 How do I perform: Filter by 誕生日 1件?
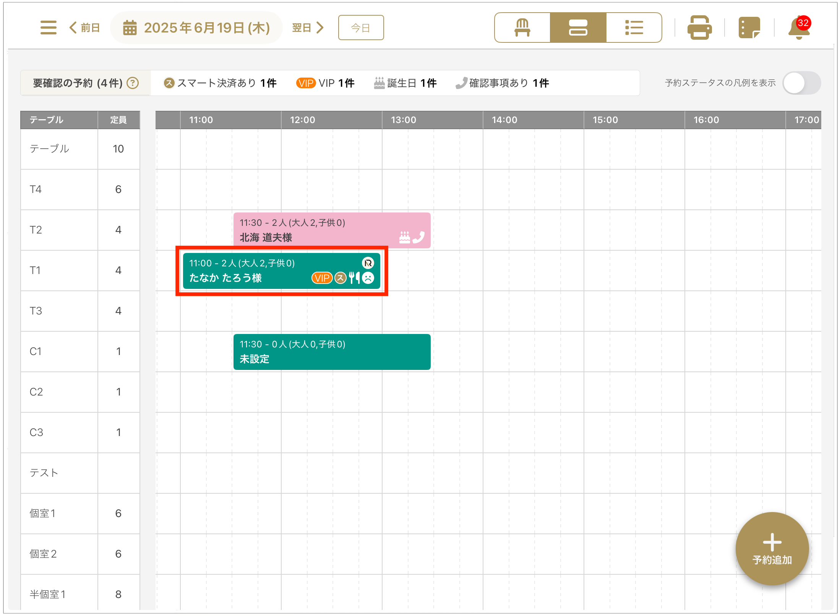coord(405,83)
